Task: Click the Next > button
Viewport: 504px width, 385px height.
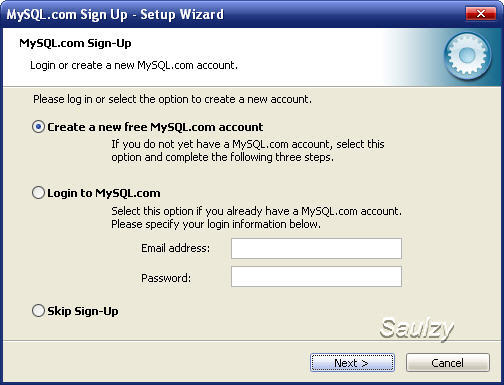Action: coord(352,363)
